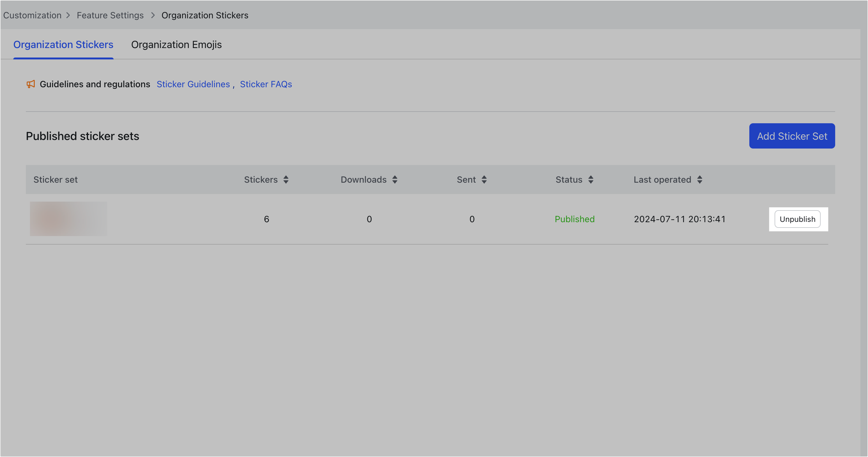Switch to the Organization Emojis tab
868x457 pixels.
coord(176,44)
